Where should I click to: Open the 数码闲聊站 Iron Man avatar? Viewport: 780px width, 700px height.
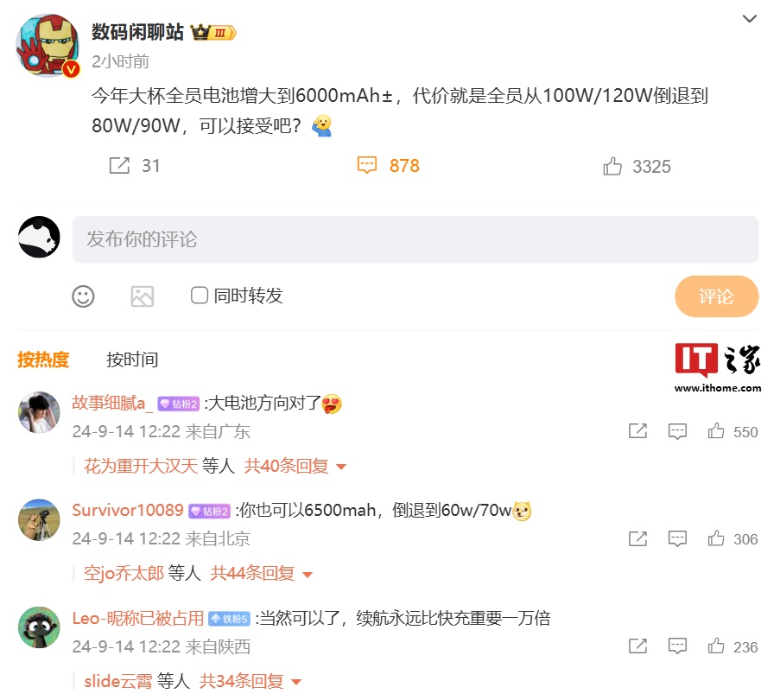coord(48,45)
